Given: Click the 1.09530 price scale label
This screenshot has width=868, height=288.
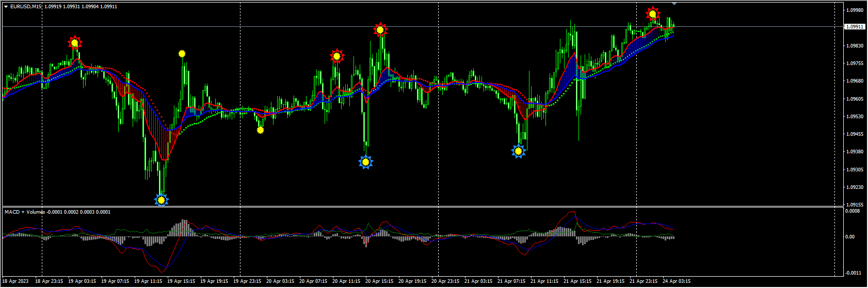Looking at the screenshot, I should (x=855, y=117).
